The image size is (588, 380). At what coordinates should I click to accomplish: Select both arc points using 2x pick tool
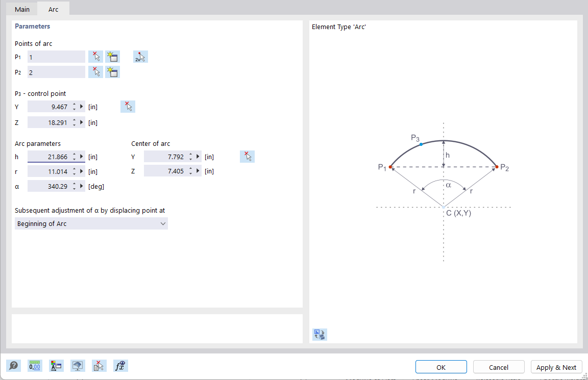pos(140,56)
